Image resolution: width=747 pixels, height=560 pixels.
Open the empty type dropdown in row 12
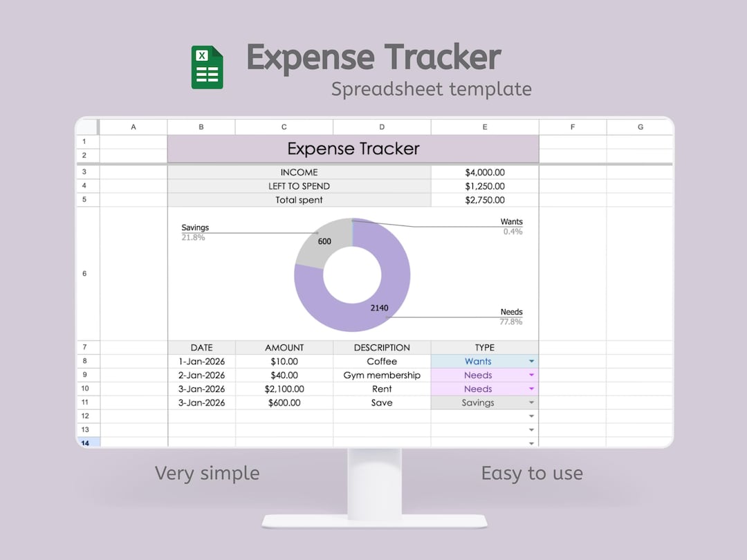pyautogui.click(x=531, y=416)
